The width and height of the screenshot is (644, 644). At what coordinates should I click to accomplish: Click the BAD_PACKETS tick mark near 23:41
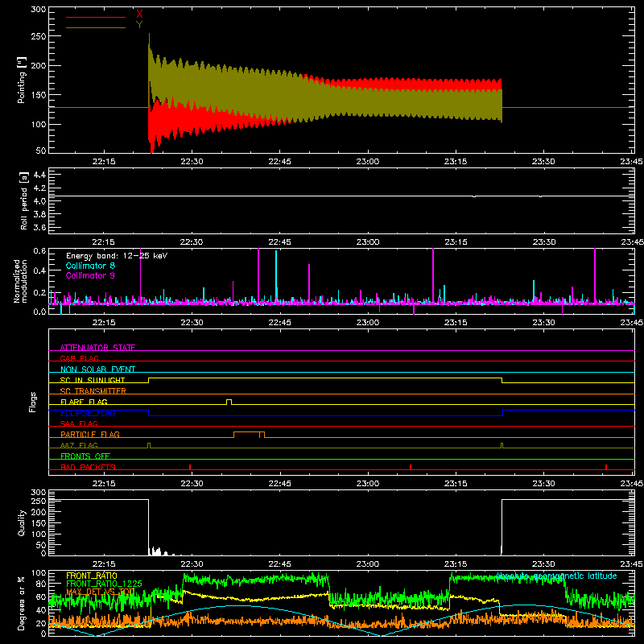606,467
